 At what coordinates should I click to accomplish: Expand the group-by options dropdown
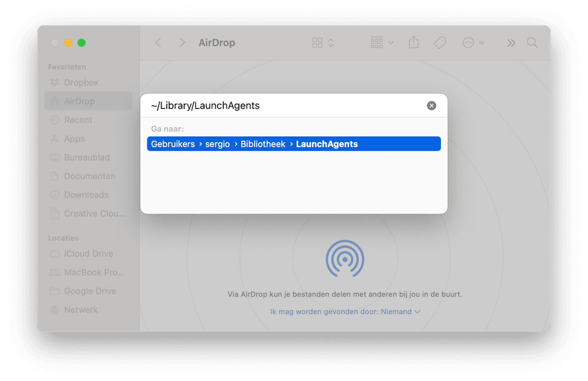[382, 43]
